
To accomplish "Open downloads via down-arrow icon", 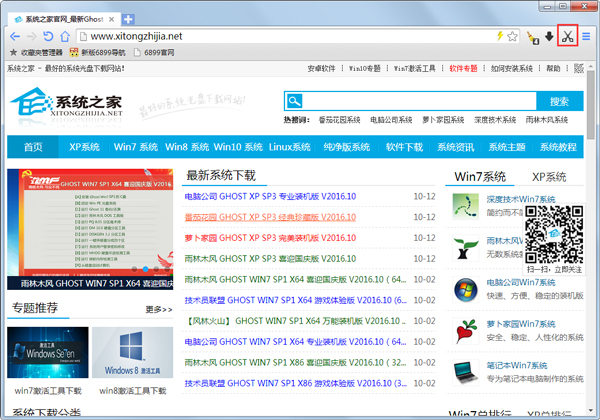I will coord(549,36).
